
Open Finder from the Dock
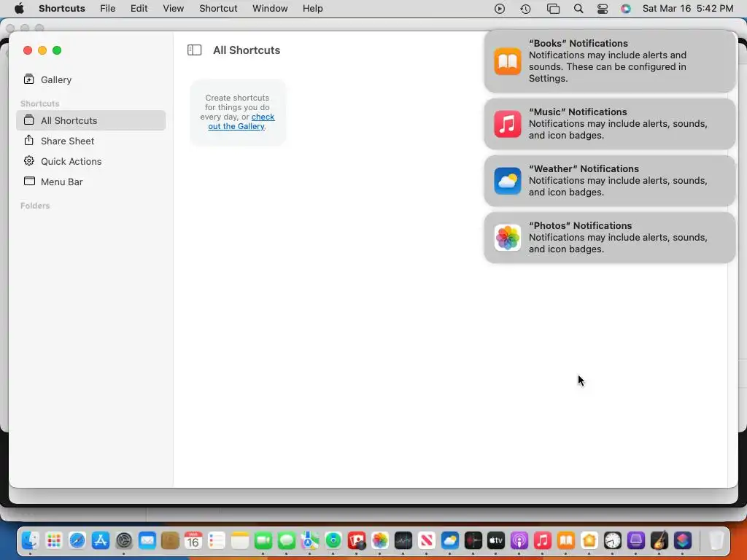pos(31,540)
